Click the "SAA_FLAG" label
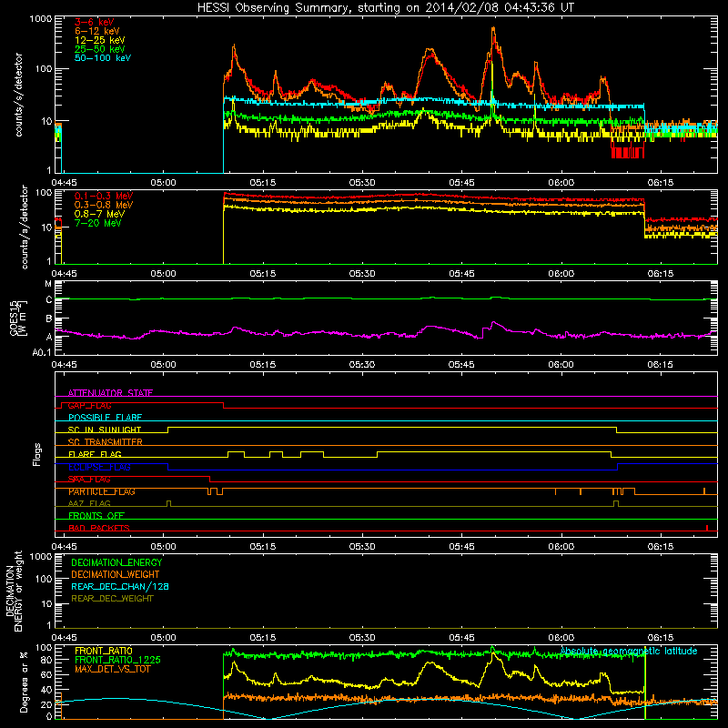 tap(89, 480)
